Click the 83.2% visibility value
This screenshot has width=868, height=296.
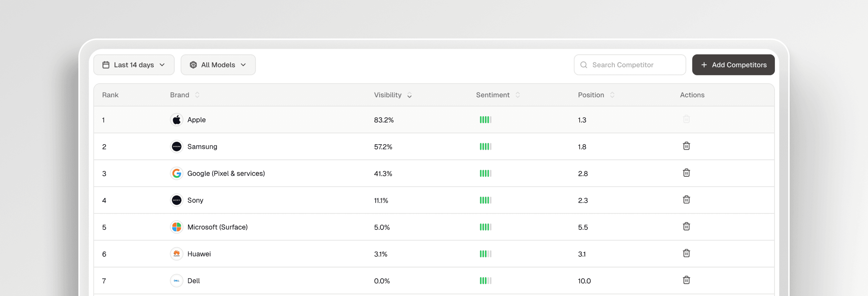384,120
